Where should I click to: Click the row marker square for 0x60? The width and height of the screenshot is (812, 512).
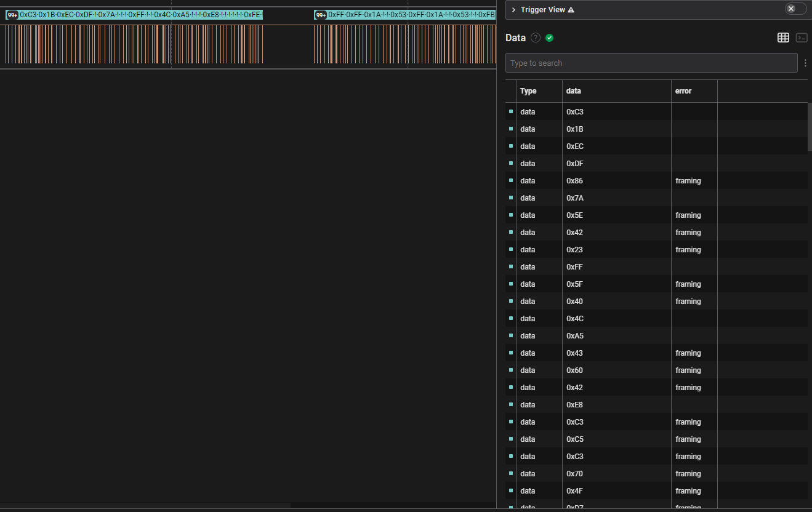point(511,370)
